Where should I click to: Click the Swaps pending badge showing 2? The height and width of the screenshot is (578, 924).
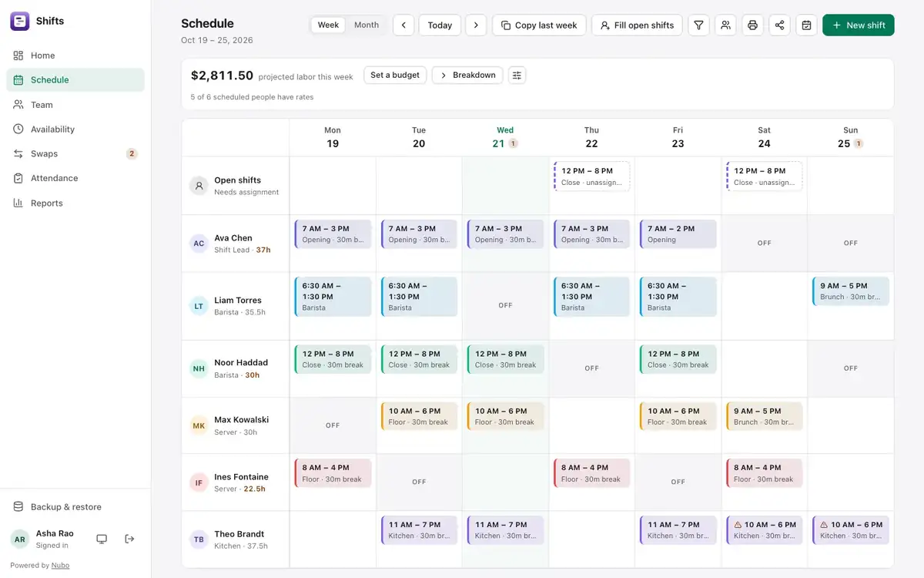(132, 153)
